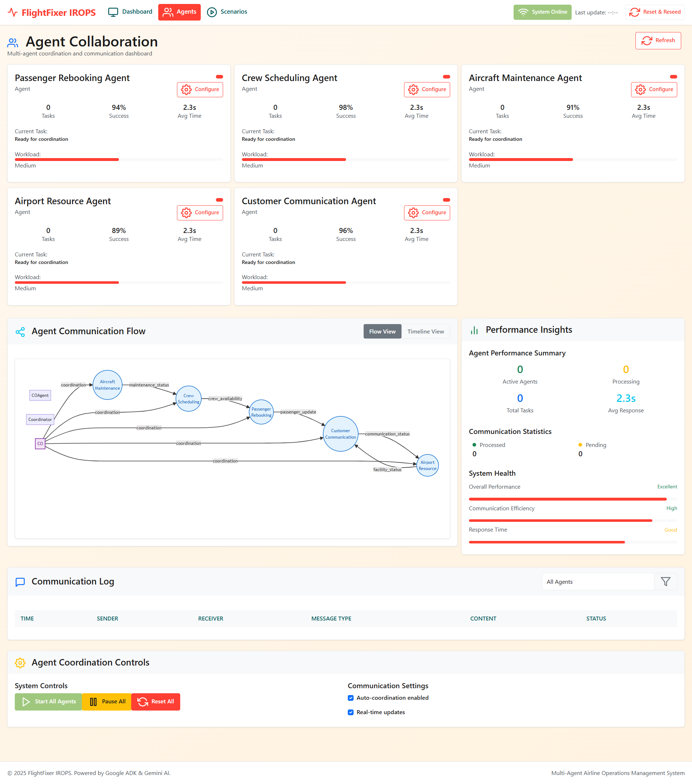
Task: Open the Scenarios section
Action: [227, 12]
